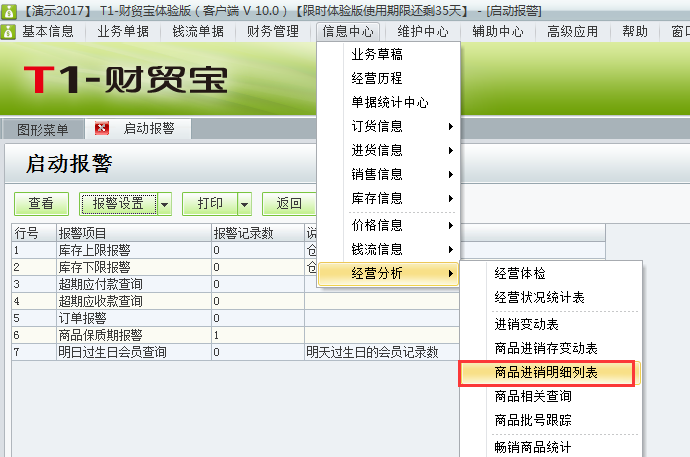Choose 商品进销存变动表 in submenu
The width and height of the screenshot is (690, 457).
[551, 348]
